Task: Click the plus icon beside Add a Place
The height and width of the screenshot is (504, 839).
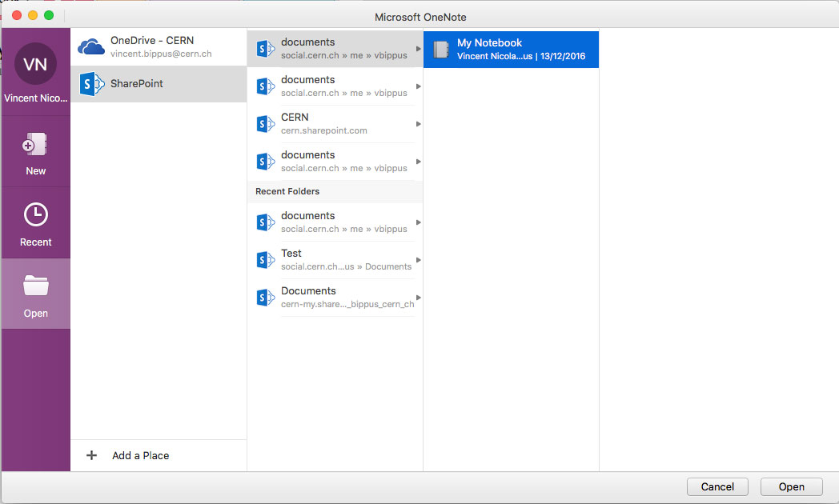Action: tap(91, 455)
